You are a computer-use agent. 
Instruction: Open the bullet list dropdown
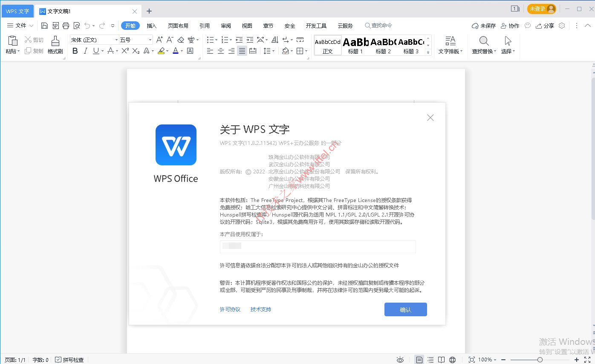click(216, 40)
